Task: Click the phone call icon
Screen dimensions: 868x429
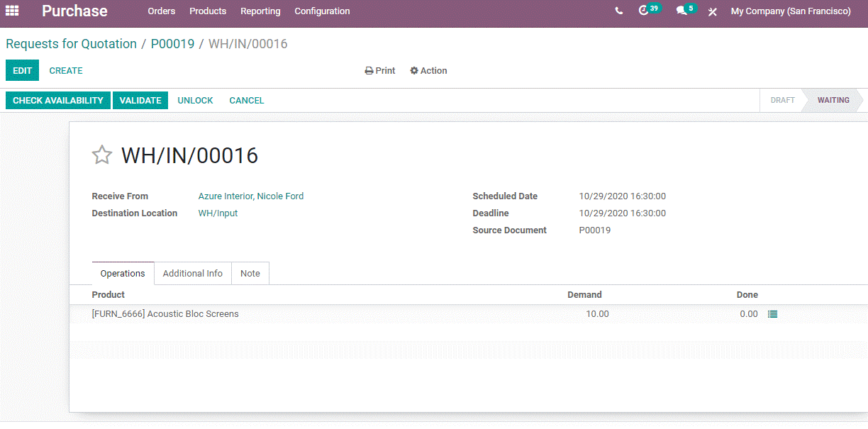Action: [x=619, y=11]
